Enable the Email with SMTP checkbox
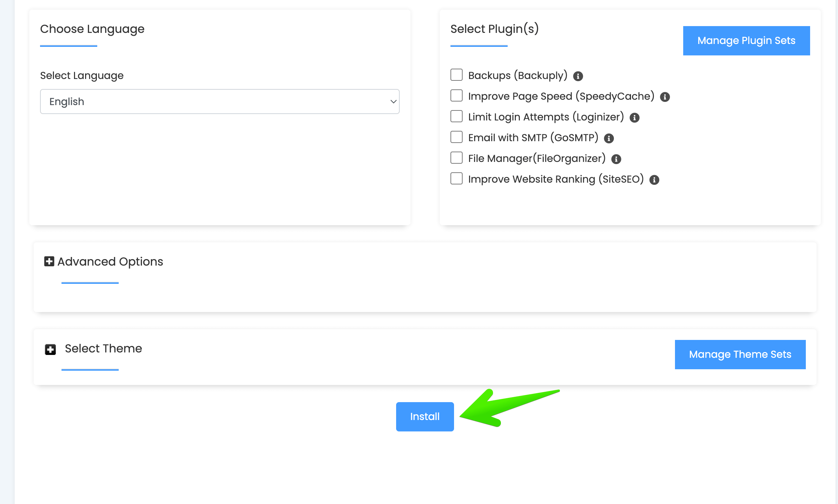This screenshot has width=838, height=504. pyautogui.click(x=457, y=137)
